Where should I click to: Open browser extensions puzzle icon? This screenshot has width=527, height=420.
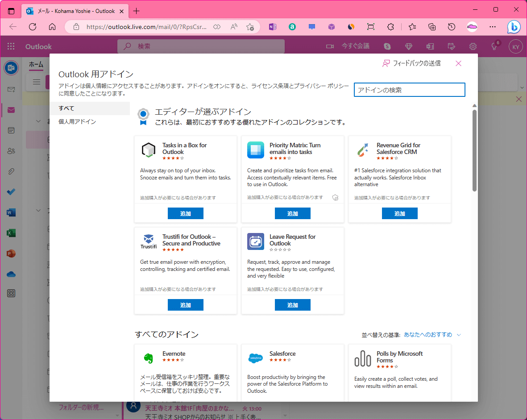point(390,27)
